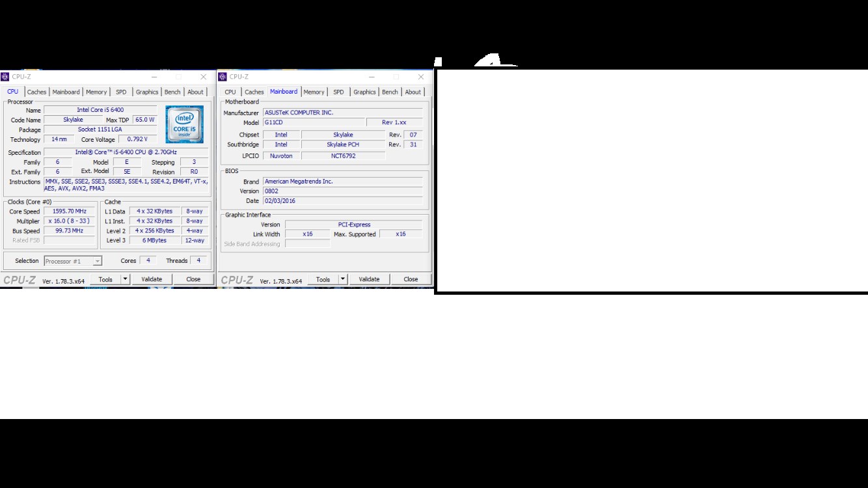The height and width of the screenshot is (488, 868).
Task: Click Tools button in the processor window
Action: point(105,279)
